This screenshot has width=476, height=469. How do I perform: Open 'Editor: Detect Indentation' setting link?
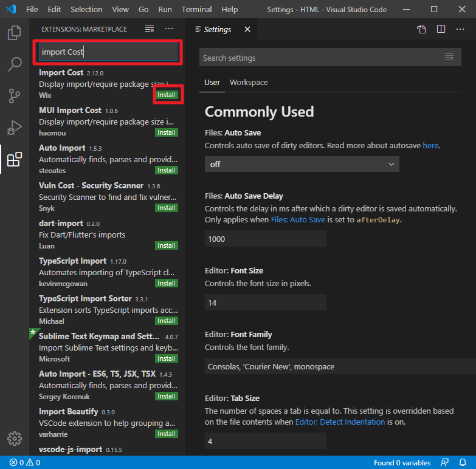tap(340, 422)
